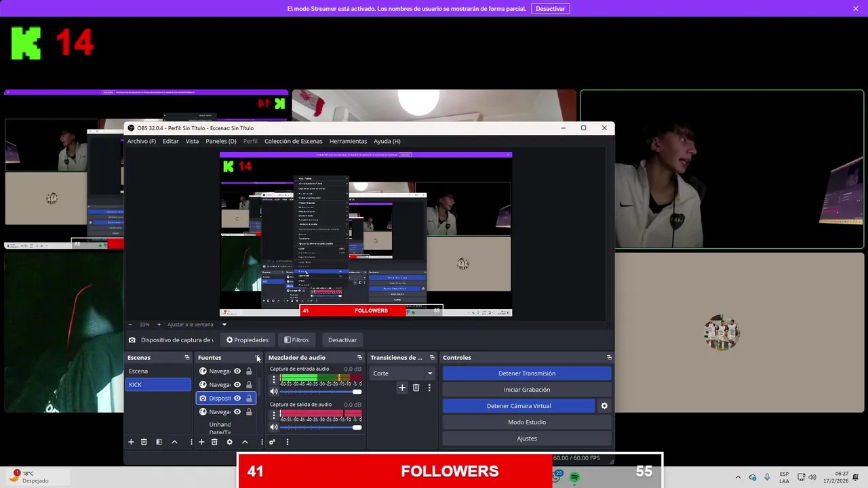Open Filtros for selected source

pos(296,340)
